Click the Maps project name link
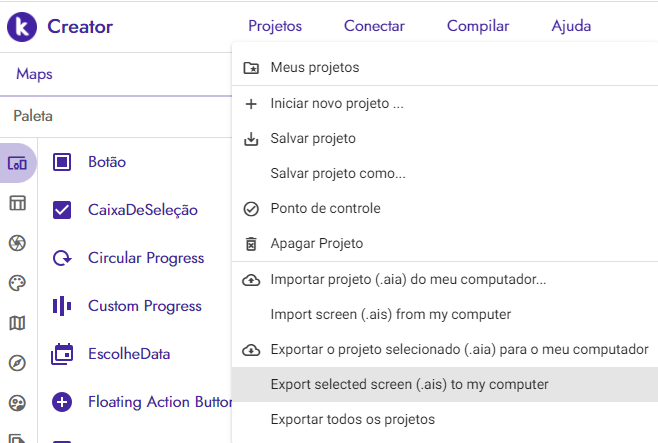658x443 pixels. [x=34, y=74]
